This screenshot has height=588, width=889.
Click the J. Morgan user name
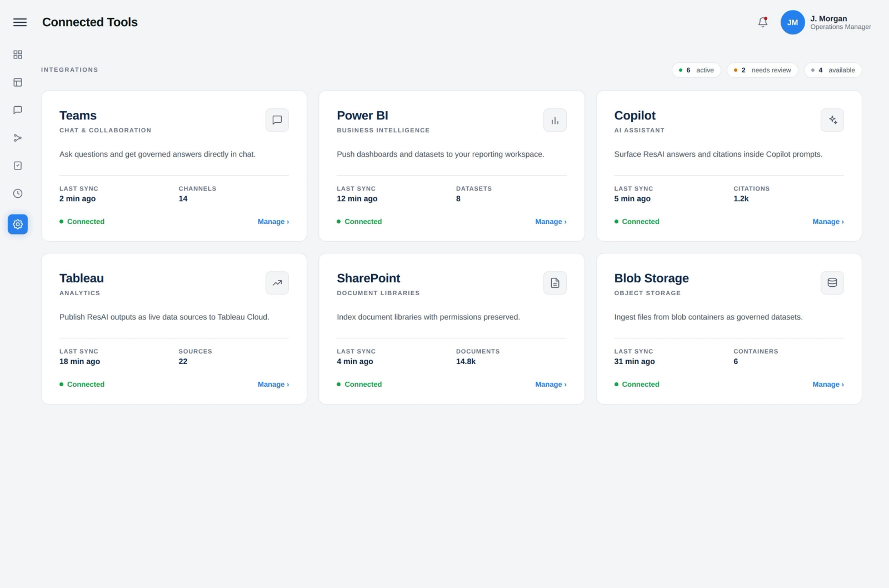[x=828, y=18]
